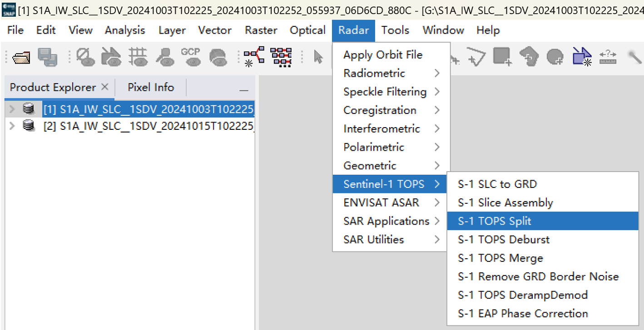The height and width of the screenshot is (330, 644).
Task: Open the Analysis menu
Action: click(x=125, y=30)
